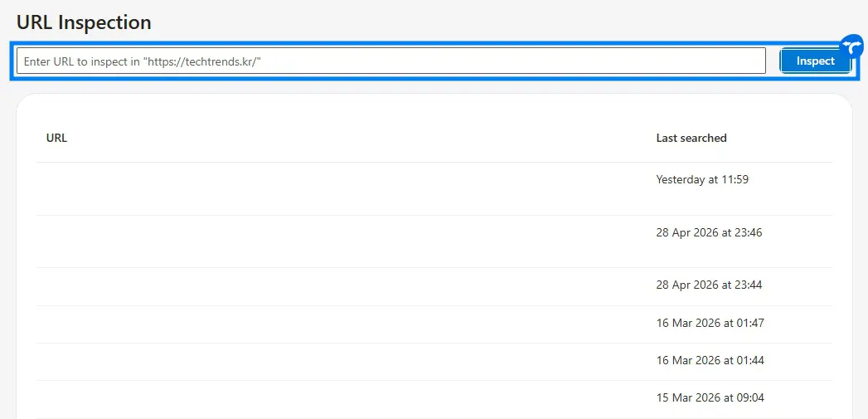Click the URL Inspection page heading
This screenshot has width=868, height=419.
tap(84, 22)
